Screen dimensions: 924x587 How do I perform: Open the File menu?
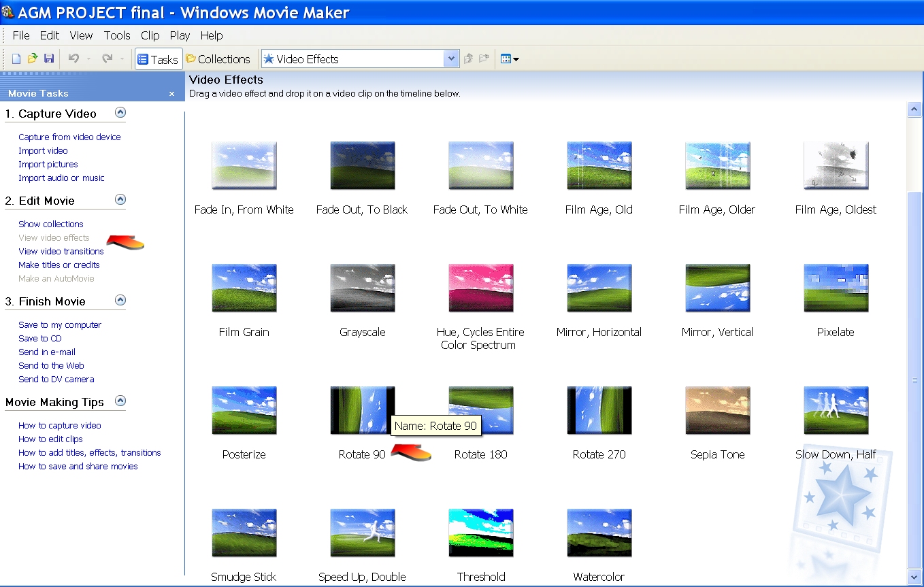coord(21,35)
